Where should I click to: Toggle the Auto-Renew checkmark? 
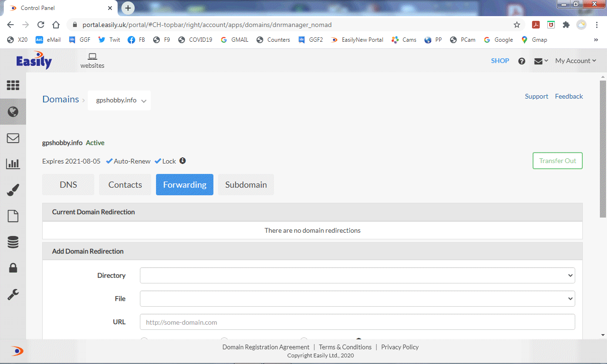pyautogui.click(x=110, y=161)
